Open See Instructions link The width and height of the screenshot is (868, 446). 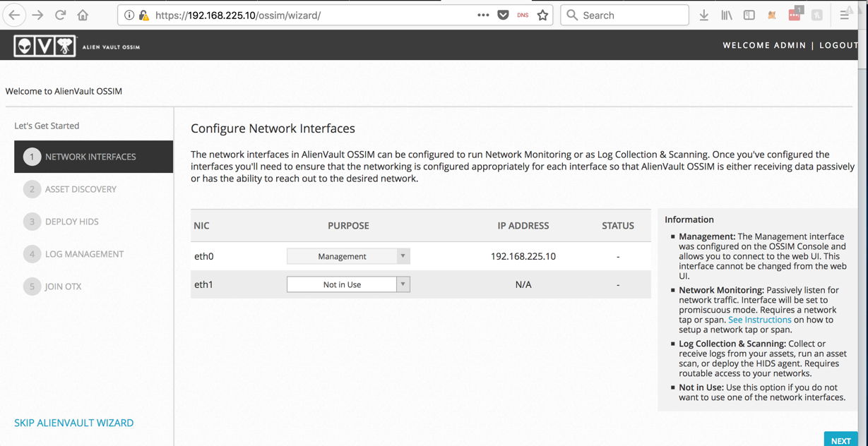[759, 320]
